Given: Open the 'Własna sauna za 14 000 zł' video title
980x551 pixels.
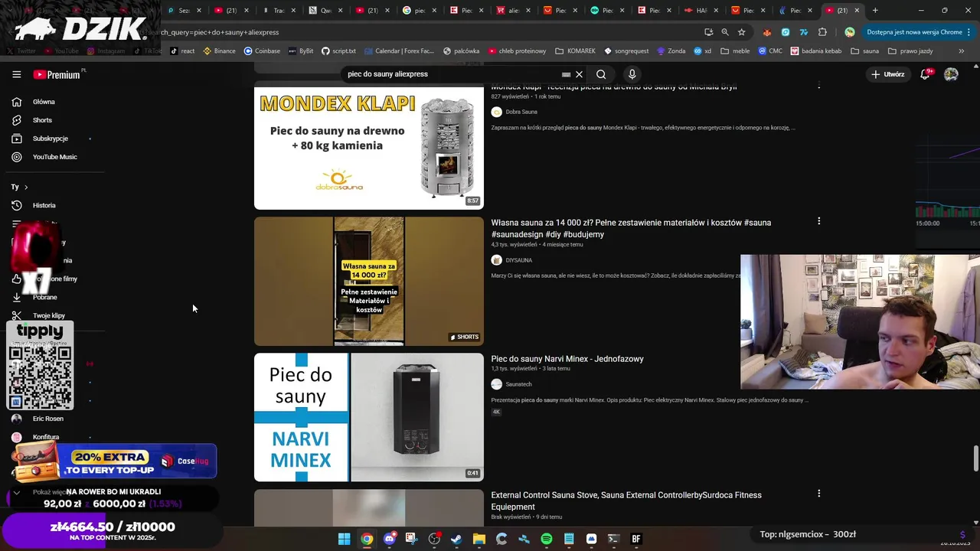Looking at the screenshot, I should click(631, 228).
